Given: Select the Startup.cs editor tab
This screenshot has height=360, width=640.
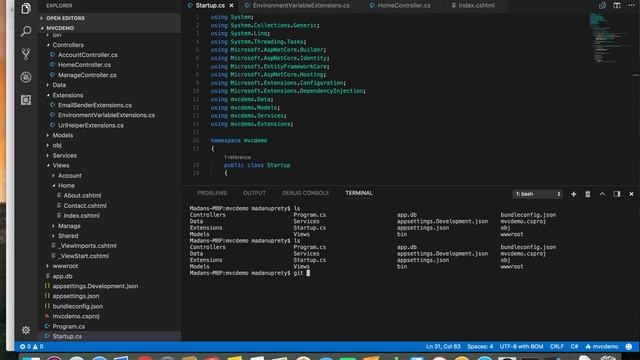Looking at the screenshot, I should click(210, 6).
